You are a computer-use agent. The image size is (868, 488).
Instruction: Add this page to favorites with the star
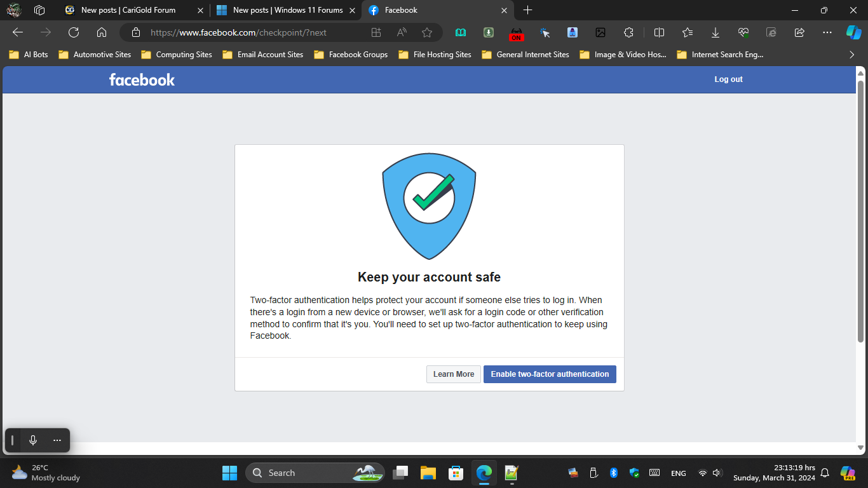click(x=427, y=32)
